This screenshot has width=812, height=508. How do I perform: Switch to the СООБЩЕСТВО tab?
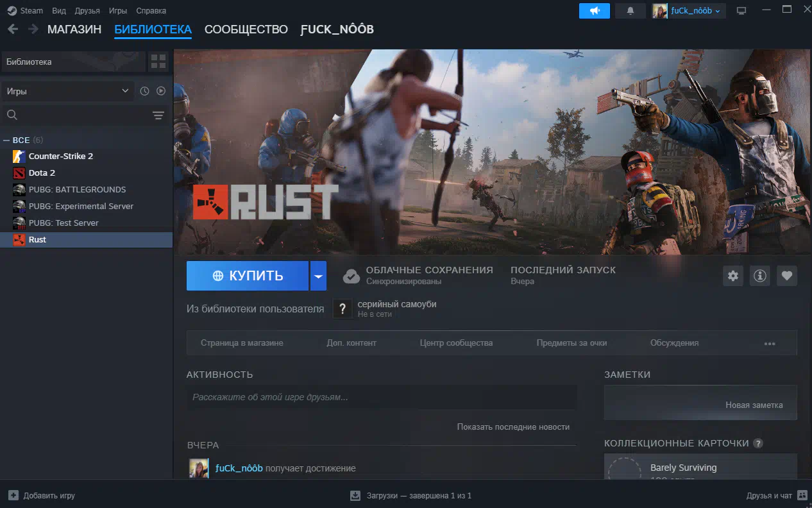246,30
